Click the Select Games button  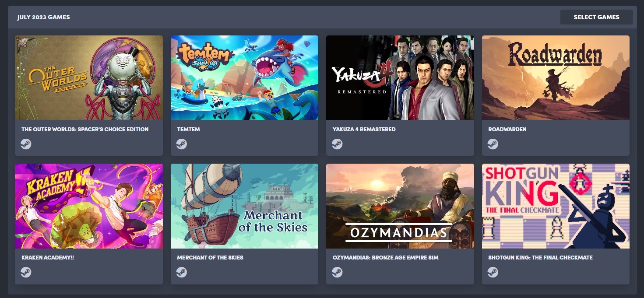click(596, 17)
